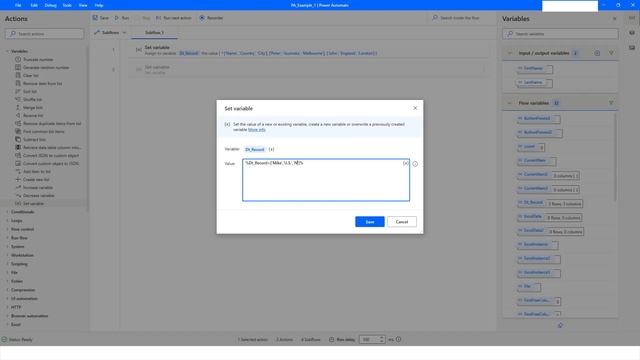Increase the Run delay stepper value

[x=382, y=338]
